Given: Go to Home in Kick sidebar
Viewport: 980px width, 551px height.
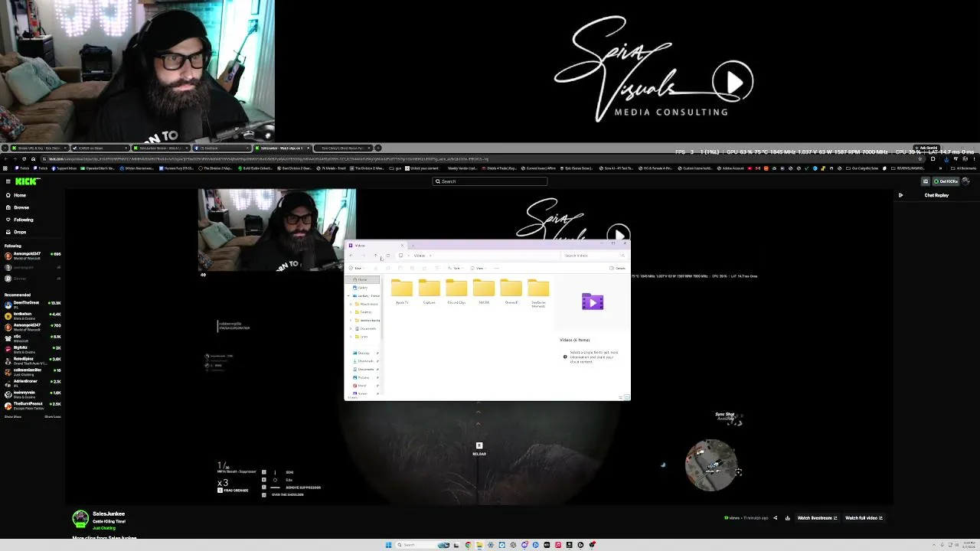Looking at the screenshot, I should (15, 195).
